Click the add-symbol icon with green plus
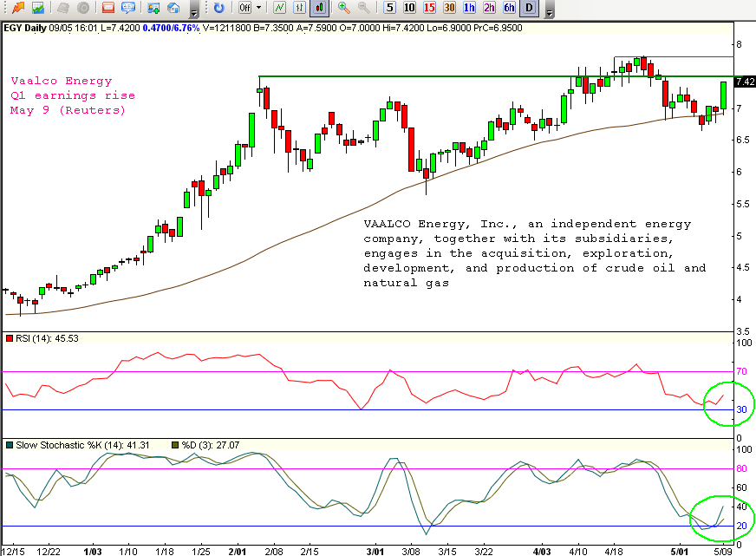756x556 pixels. pos(151,9)
